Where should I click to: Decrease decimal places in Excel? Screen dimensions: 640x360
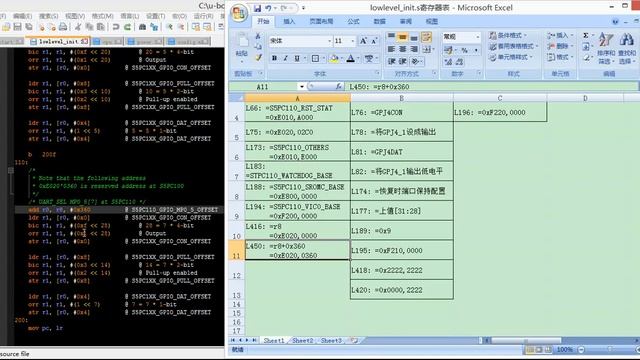pos(459,62)
